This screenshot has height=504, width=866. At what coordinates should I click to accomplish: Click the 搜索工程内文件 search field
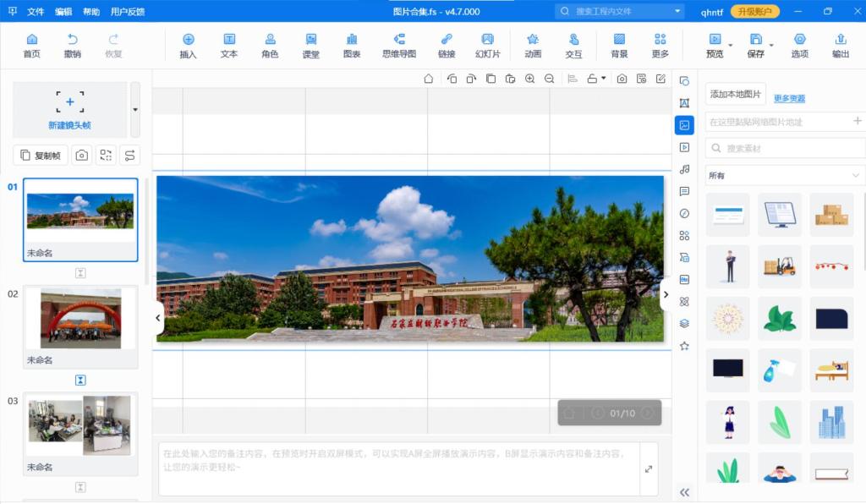(x=618, y=11)
